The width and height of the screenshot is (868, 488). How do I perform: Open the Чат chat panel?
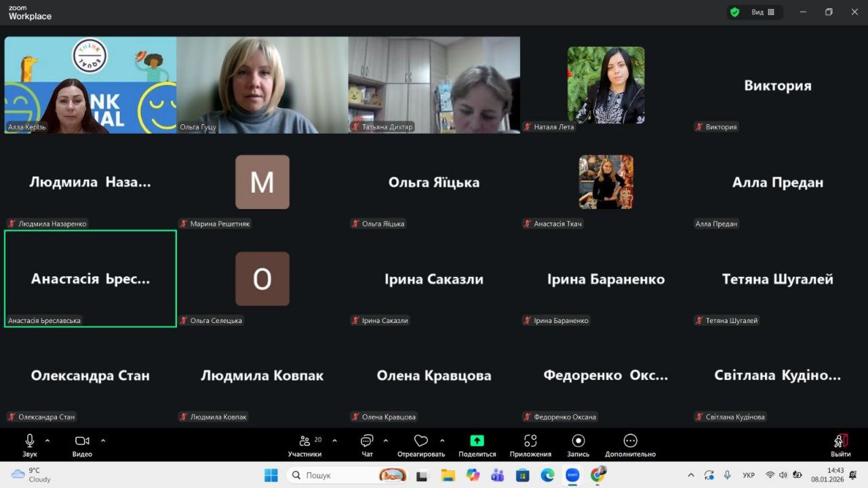click(x=367, y=445)
